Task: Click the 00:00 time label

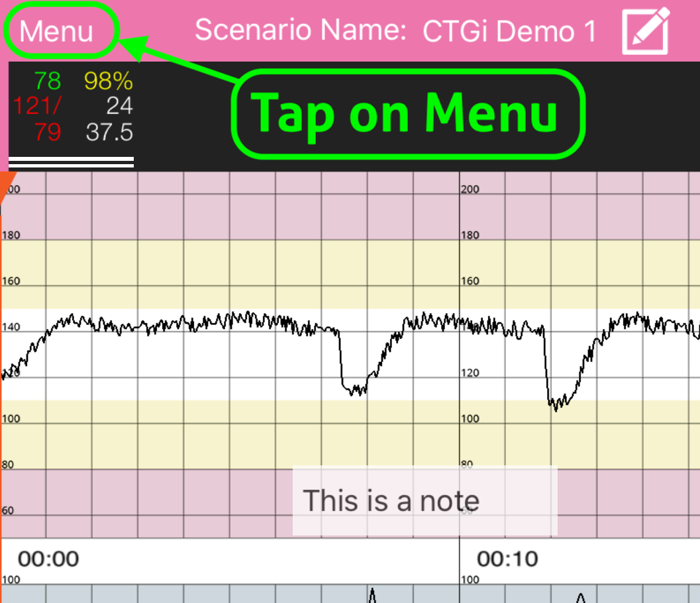Action: (x=48, y=559)
